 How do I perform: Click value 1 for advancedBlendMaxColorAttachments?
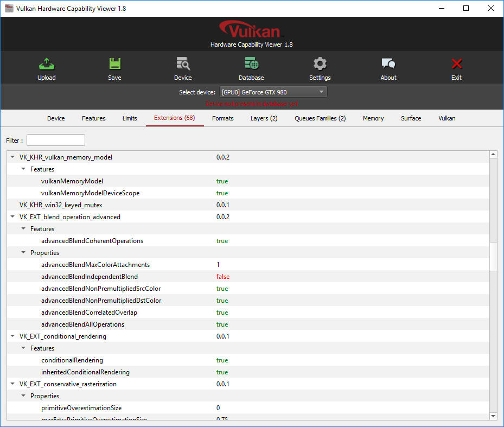[x=218, y=265]
